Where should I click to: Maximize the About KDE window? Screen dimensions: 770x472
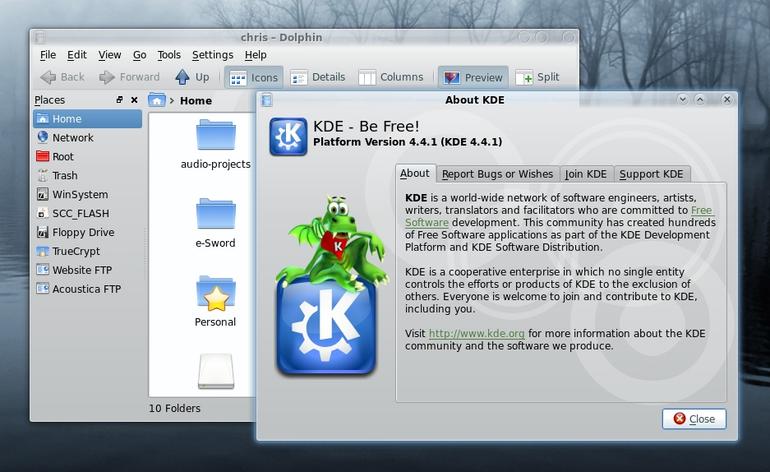tap(700, 99)
